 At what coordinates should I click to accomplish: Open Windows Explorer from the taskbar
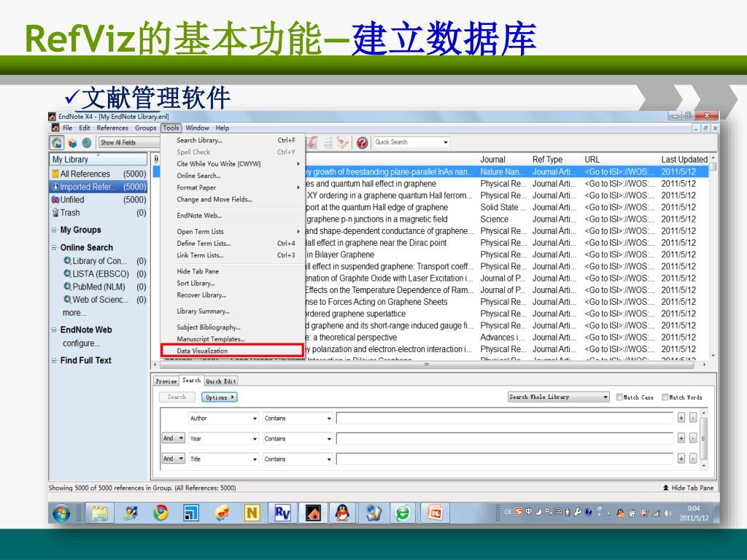click(100, 513)
